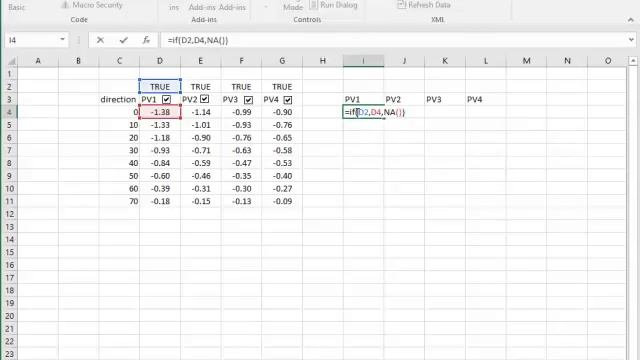The image size is (640, 360).
Task: Uncheck the PV2 checkbox
Action: [x=204, y=99]
